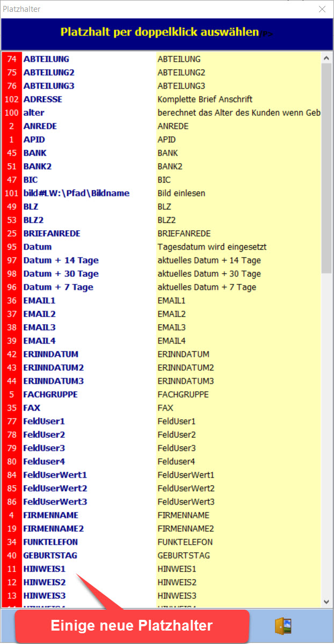Pick the bild#LW:\Pfad\Bildname placeholder
Viewport: 334px width, 644px height.
(76, 193)
